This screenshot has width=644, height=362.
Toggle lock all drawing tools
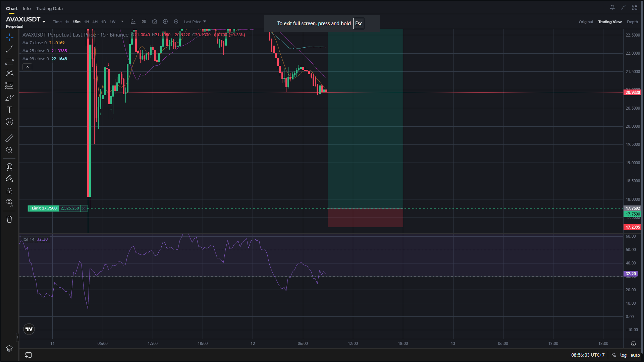click(9, 191)
